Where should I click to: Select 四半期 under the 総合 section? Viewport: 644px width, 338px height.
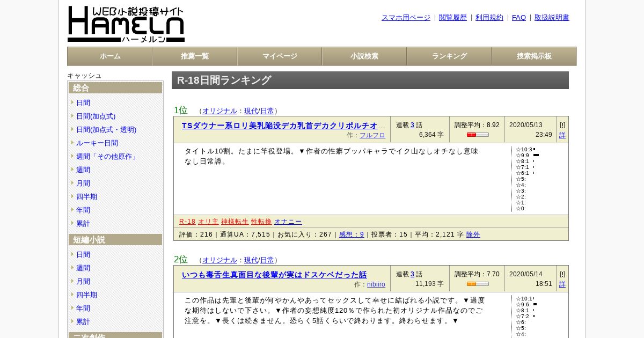pos(86,197)
